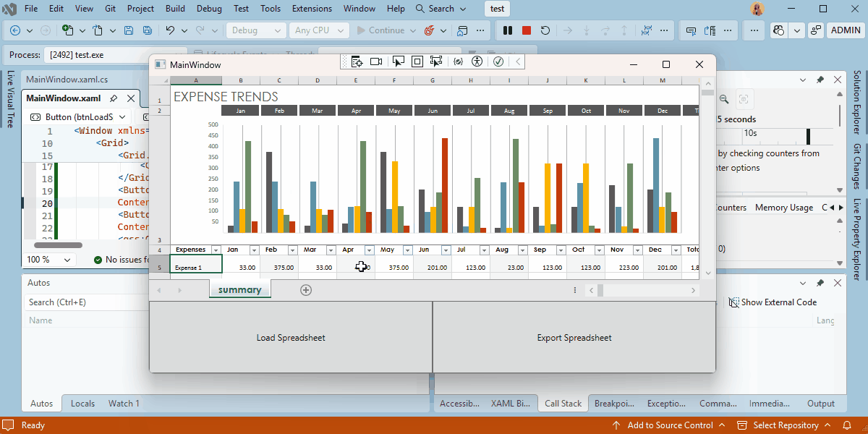Click the New Item toolbar icon
The height and width of the screenshot is (434, 868).
tap(67, 30)
